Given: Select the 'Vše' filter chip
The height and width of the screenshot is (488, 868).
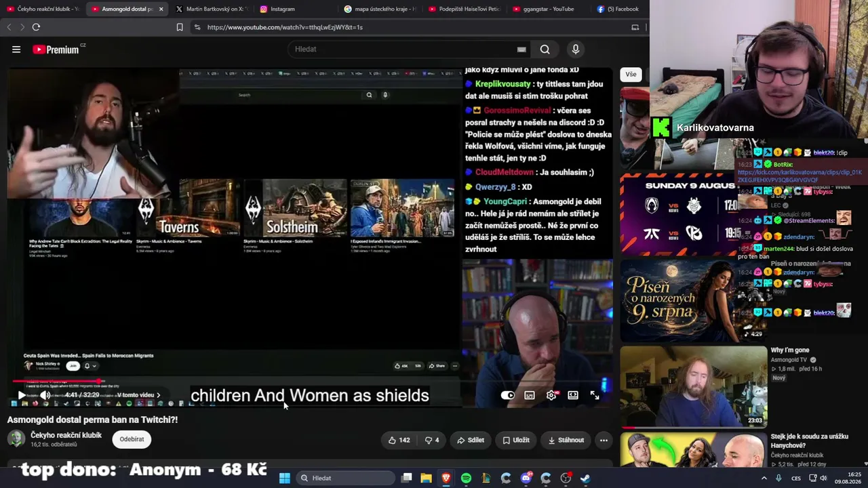Looking at the screenshot, I should point(631,74).
